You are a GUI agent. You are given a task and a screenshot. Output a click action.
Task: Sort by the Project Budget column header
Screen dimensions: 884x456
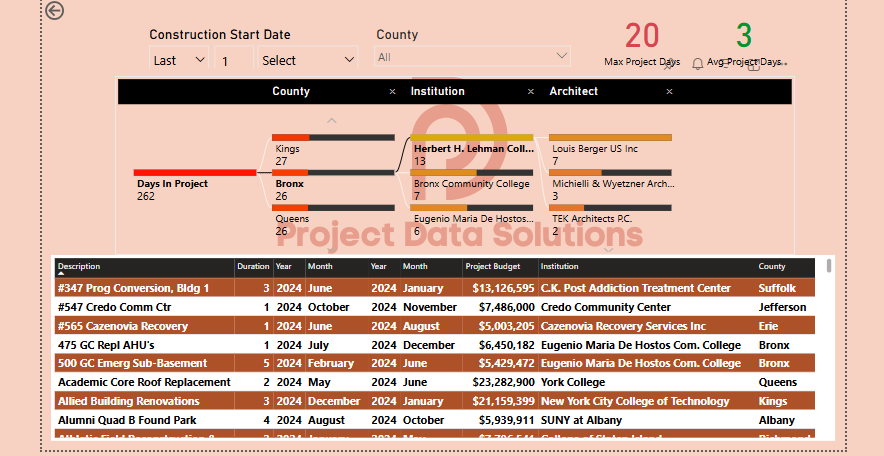[x=498, y=267]
